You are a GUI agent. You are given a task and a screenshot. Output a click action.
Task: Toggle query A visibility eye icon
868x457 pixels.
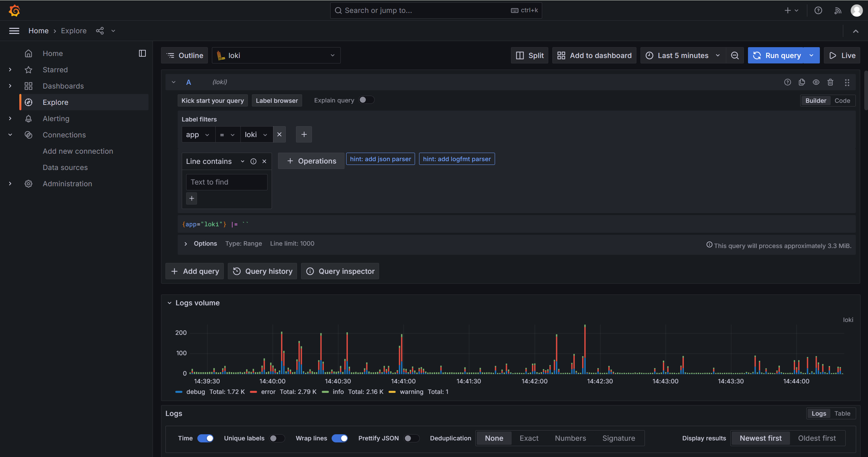816,82
